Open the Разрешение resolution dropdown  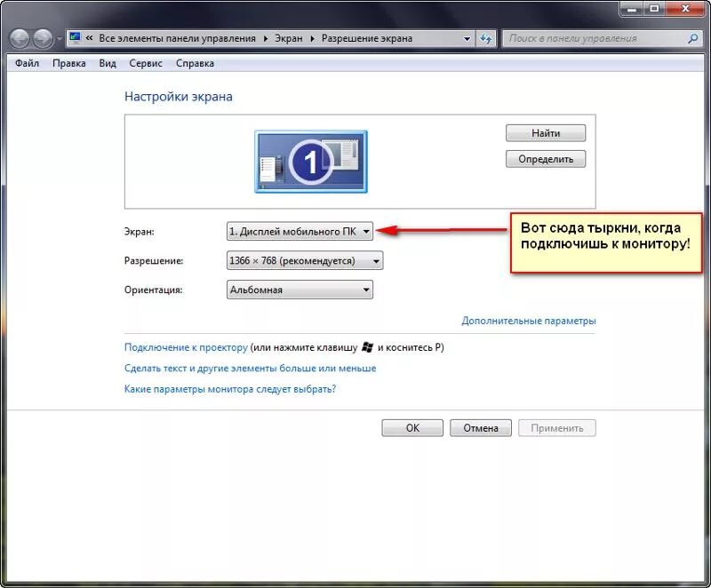pyautogui.click(x=305, y=261)
